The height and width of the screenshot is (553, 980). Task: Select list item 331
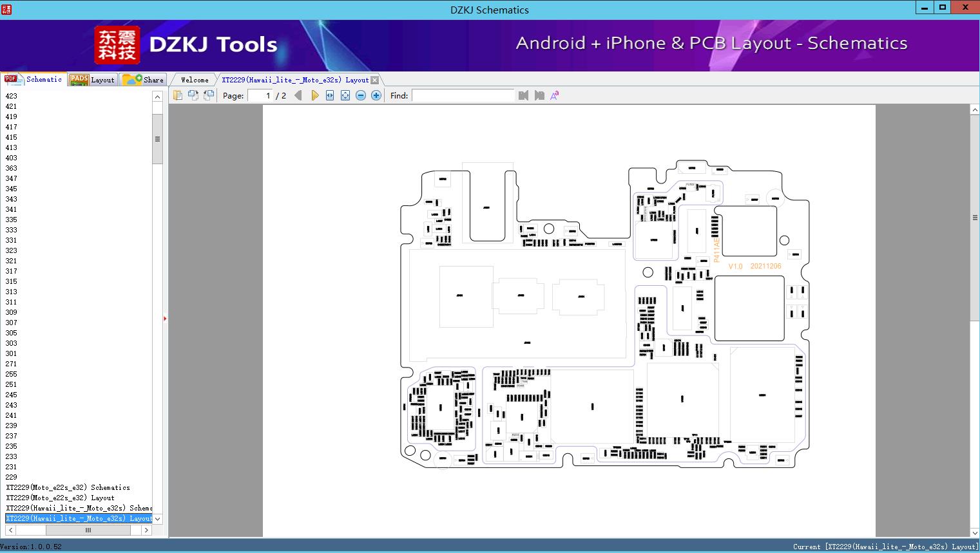[x=12, y=240]
